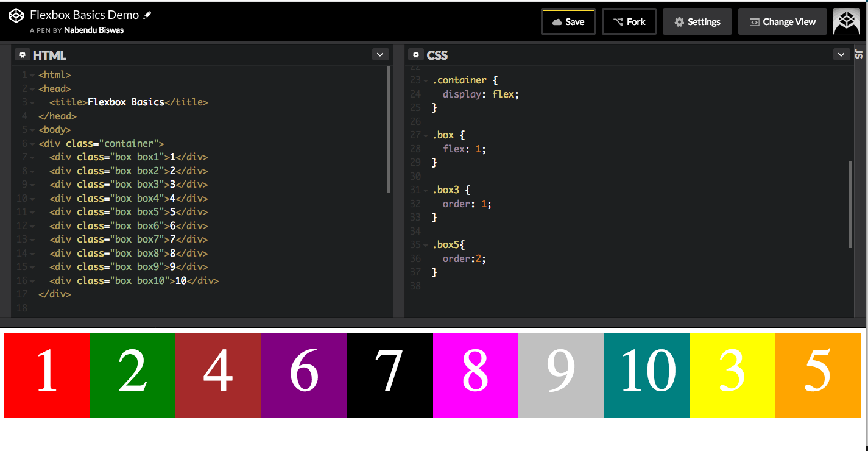Open author Nabendu Biswas profile
The width and height of the screenshot is (868, 451).
click(94, 30)
